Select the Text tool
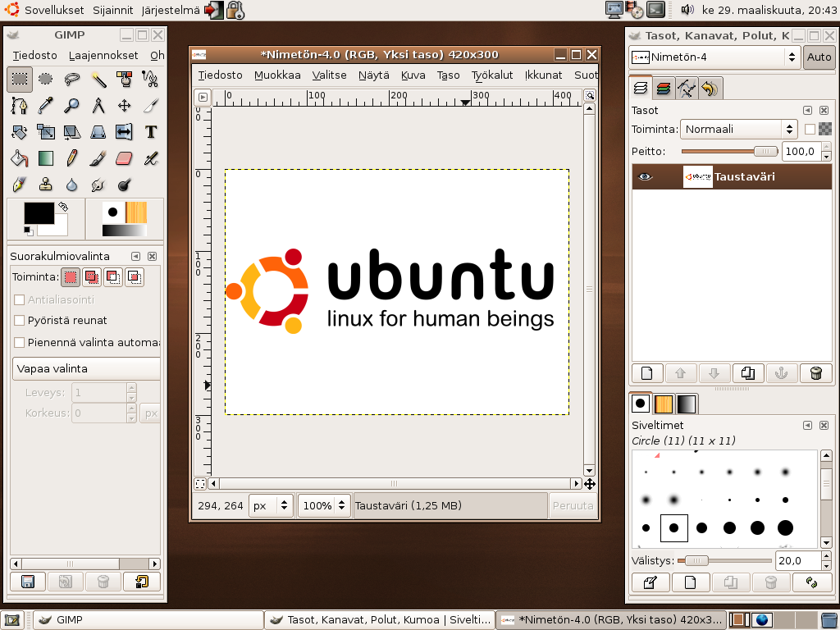840x630 pixels. (x=151, y=132)
